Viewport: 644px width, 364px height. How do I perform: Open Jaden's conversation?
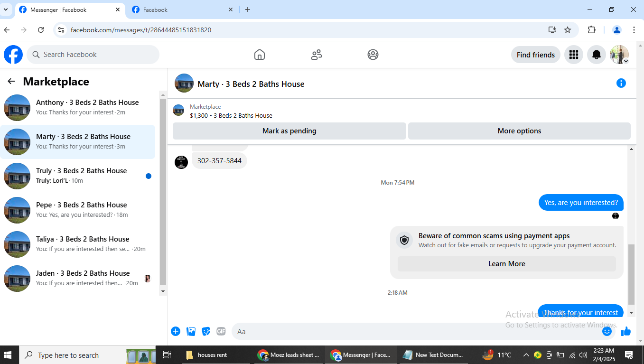[x=78, y=279]
